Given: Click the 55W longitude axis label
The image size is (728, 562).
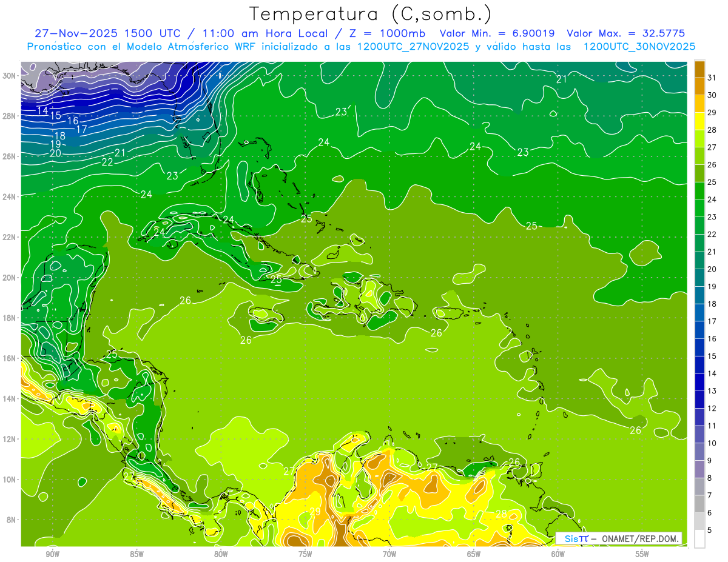Looking at the screenshot, I should 642,554.
